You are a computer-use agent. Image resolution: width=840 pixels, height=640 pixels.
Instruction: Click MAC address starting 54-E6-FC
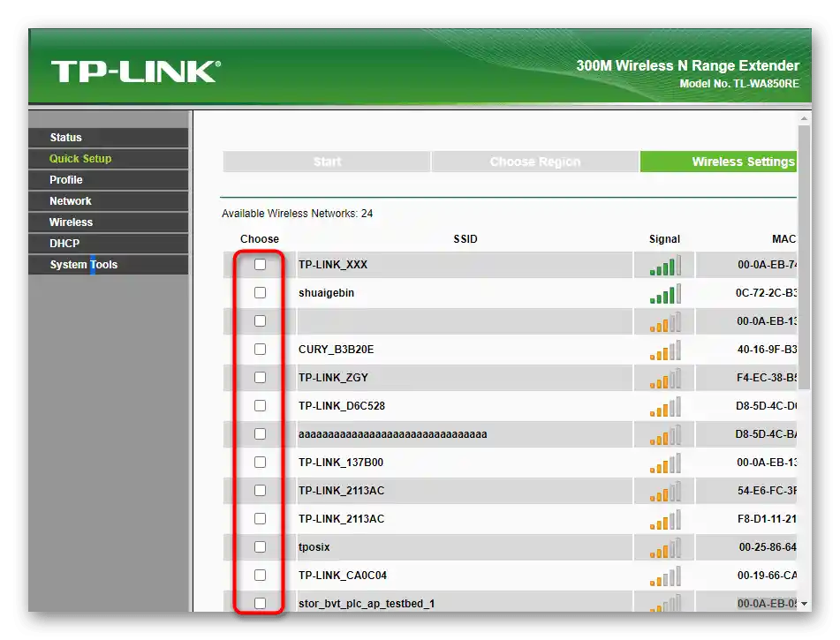click(768, 491)
